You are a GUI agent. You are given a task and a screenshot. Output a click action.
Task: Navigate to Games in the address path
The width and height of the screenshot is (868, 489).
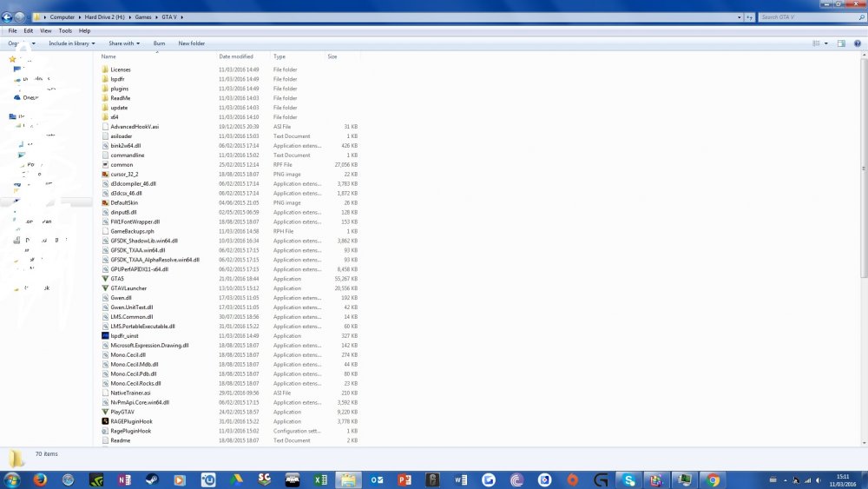click(143, 17)
